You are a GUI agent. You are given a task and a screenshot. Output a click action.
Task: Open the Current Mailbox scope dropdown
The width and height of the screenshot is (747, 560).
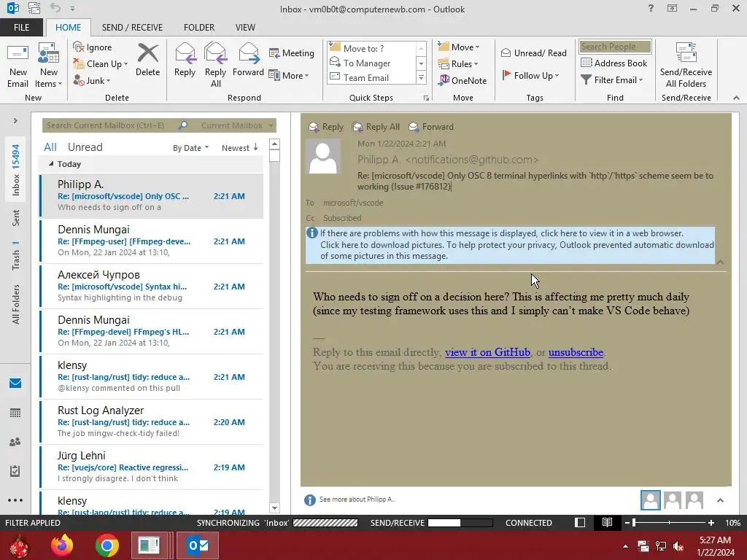[x=237, y=125]
